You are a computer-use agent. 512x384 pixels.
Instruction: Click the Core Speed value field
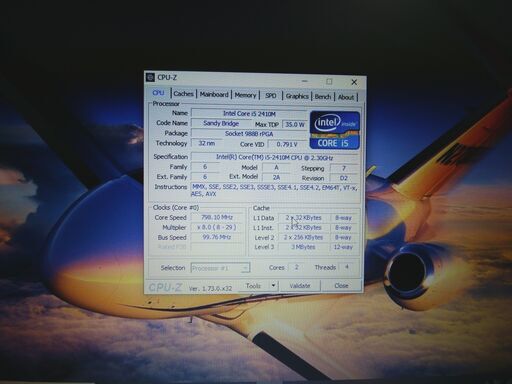[x=217, y=217]
